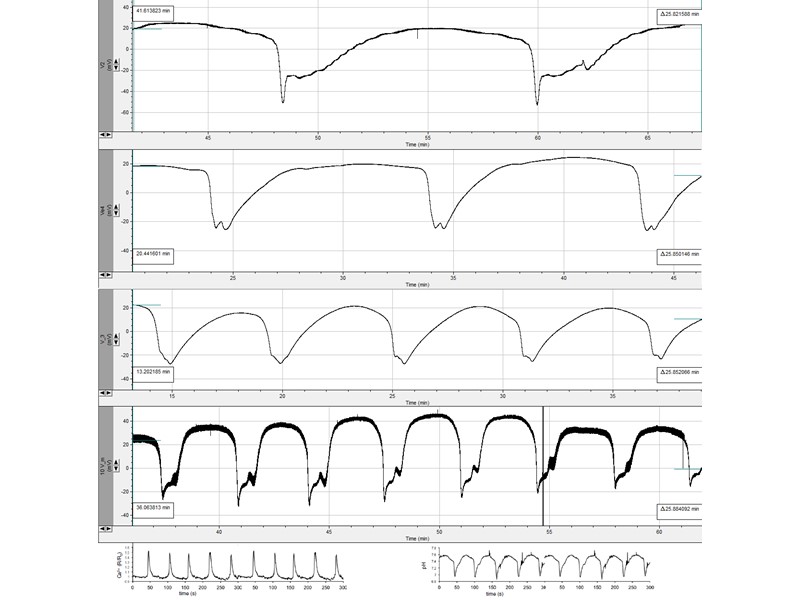
Task: Click the right compression arrow under V_3 panel
Action: tap(108, 393)
